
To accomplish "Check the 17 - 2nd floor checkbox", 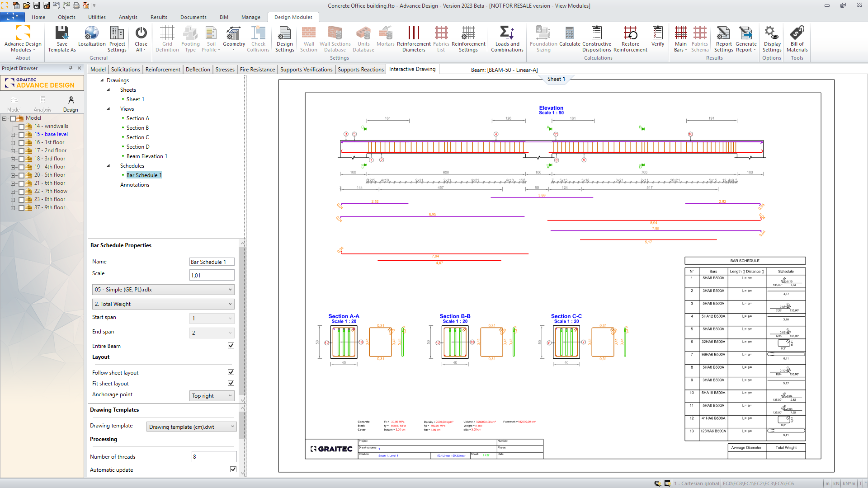I will tap(21, 151).
